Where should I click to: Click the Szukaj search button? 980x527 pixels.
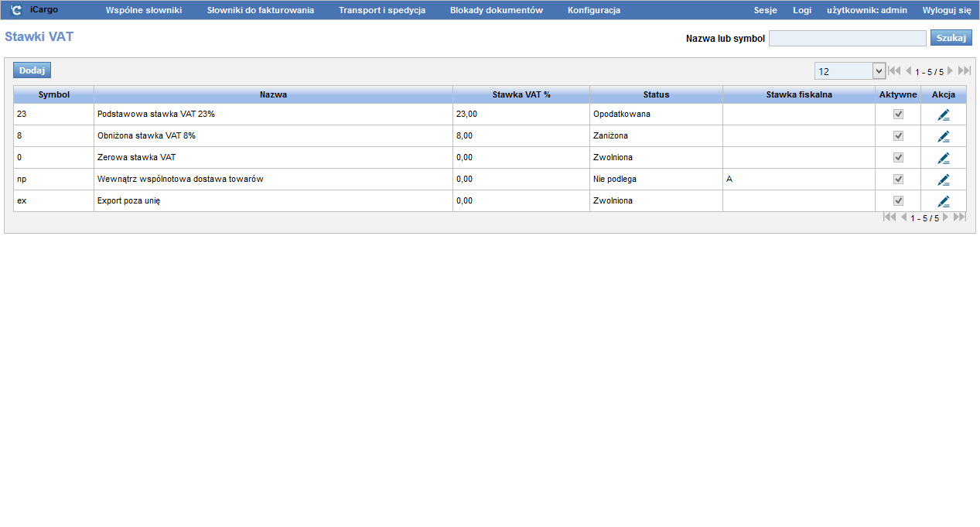click(x=951, y=38)
